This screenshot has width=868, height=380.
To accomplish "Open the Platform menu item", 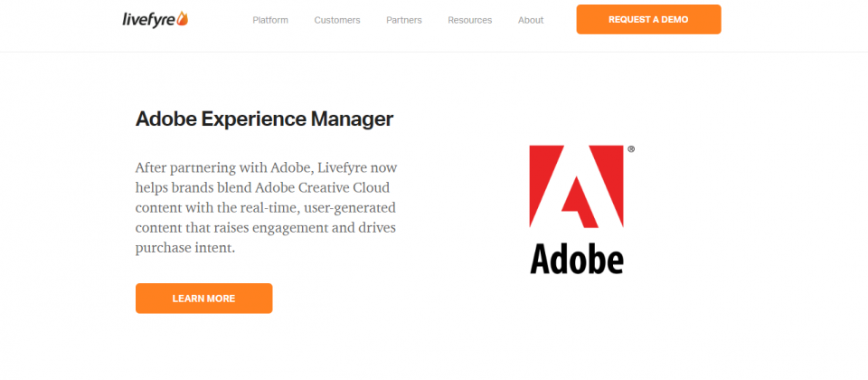I will pos(270,20).
